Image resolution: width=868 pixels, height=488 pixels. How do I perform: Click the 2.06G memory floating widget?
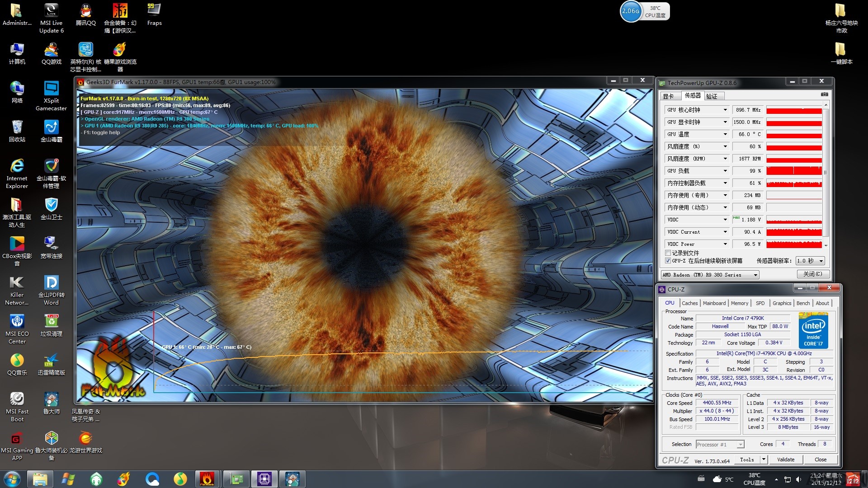(631, 11)
